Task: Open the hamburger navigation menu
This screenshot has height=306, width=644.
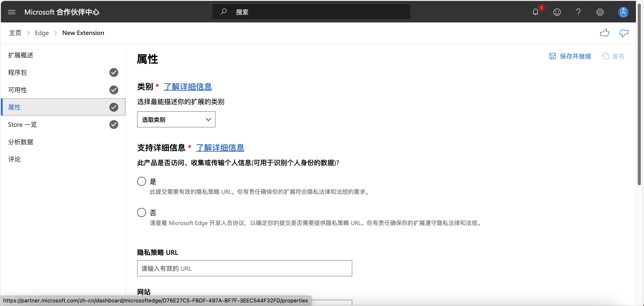Action: [11, 12]
